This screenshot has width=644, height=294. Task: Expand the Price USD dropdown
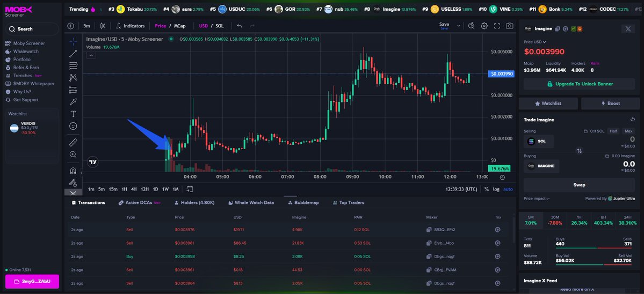(x=535, y=42)
